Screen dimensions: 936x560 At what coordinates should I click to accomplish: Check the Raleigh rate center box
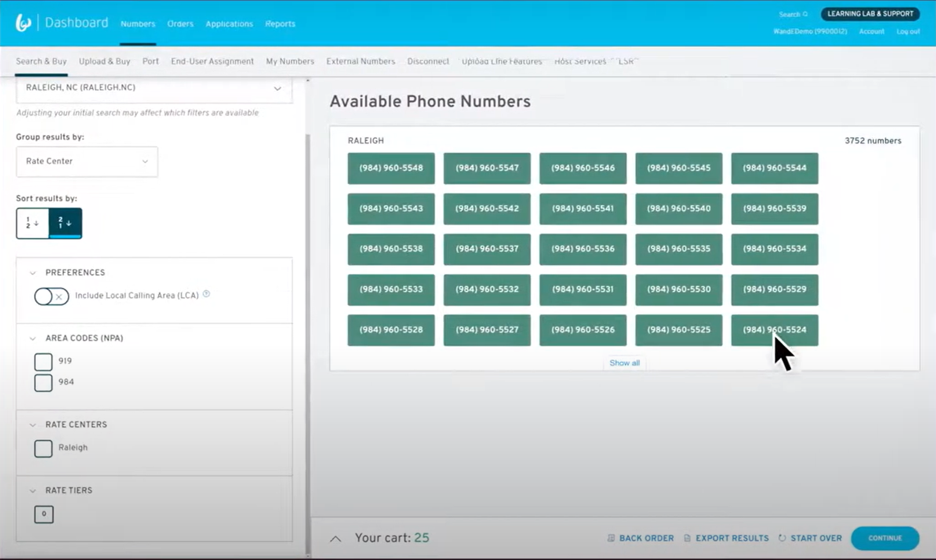pyautogui.click(x=43, y=448)
